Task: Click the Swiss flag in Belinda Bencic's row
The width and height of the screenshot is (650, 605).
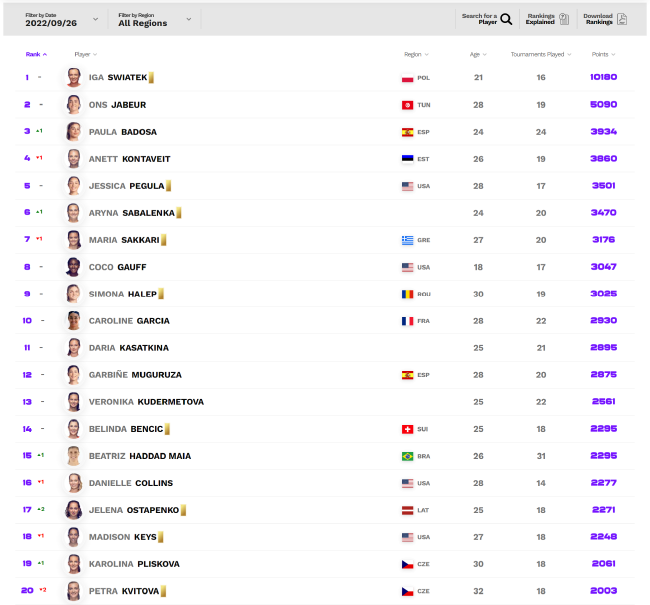Action: (x=407, y=429)
